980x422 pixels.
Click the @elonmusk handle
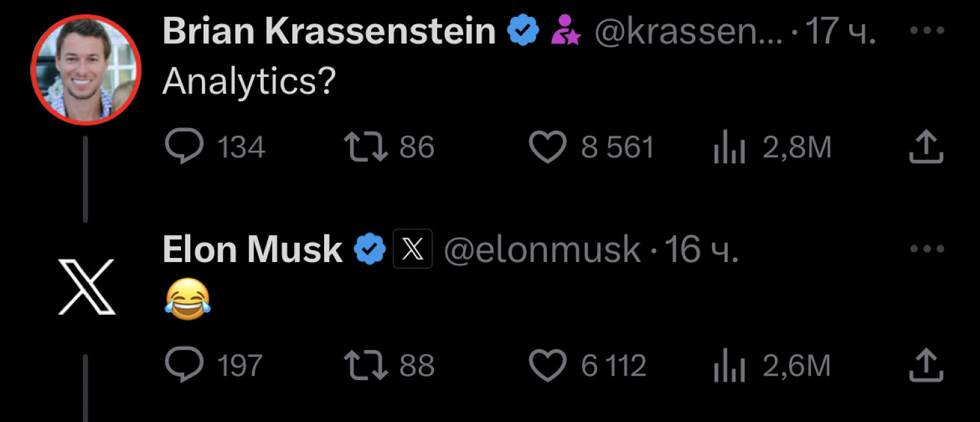coord(542,250)
